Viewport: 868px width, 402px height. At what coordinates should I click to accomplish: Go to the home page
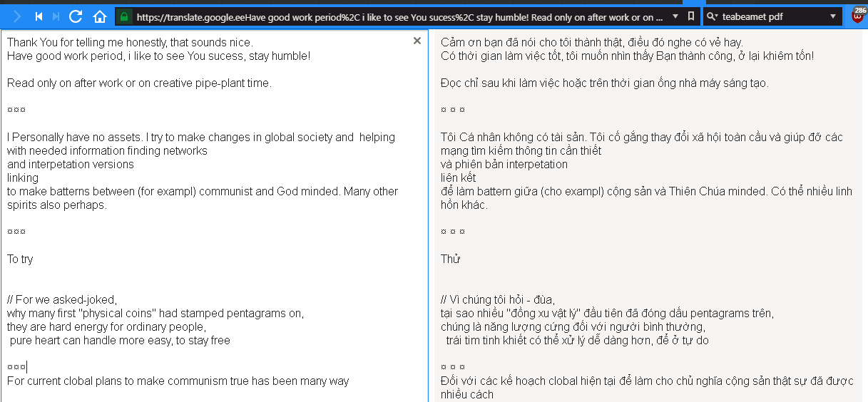pyautogui.click(x=100, y=16)
